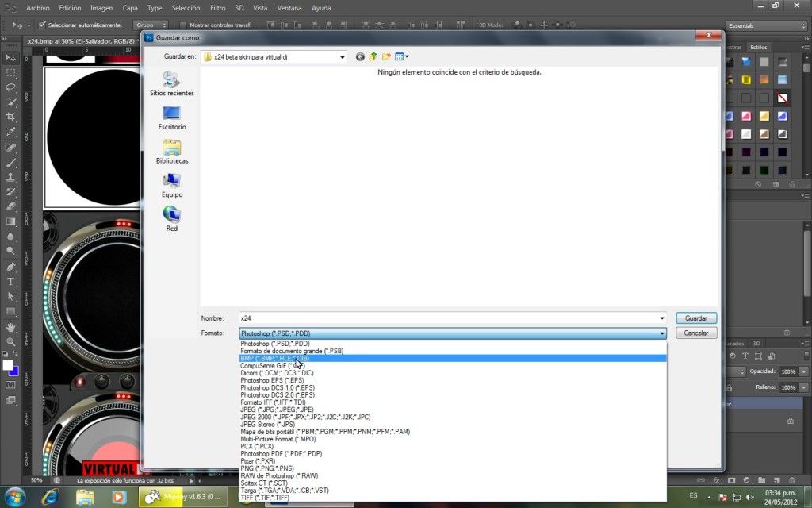The image size is (812, 508).
Task: Select the Rectangular Marquee tool
Action: click(x=10, y=72)
